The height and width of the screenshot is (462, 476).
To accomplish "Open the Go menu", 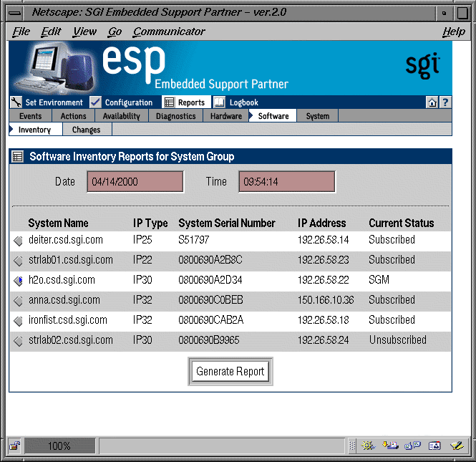I will tap(115, 32).
